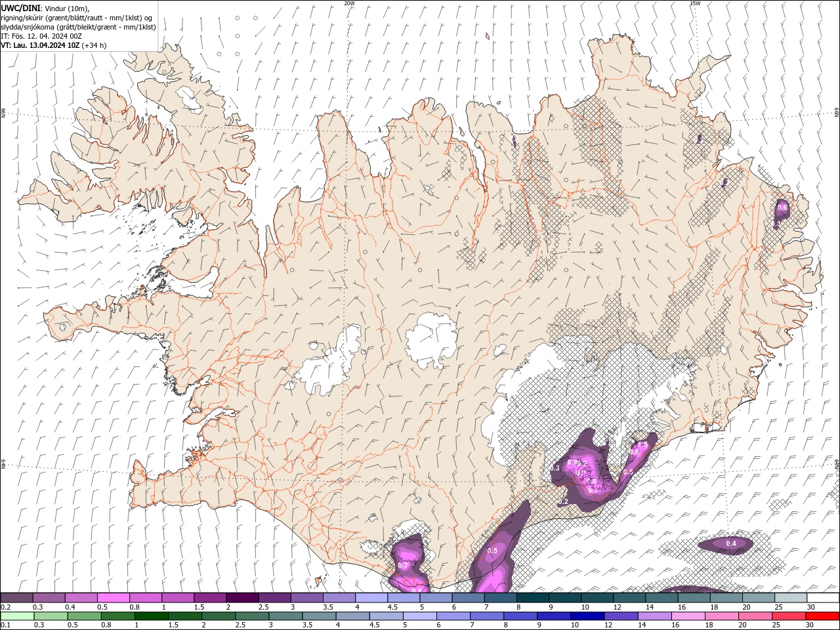The image size is (840, 630).
Task: Select the dark mauve 0.2 swatch in upper legend
Action: tap(16, 598)
